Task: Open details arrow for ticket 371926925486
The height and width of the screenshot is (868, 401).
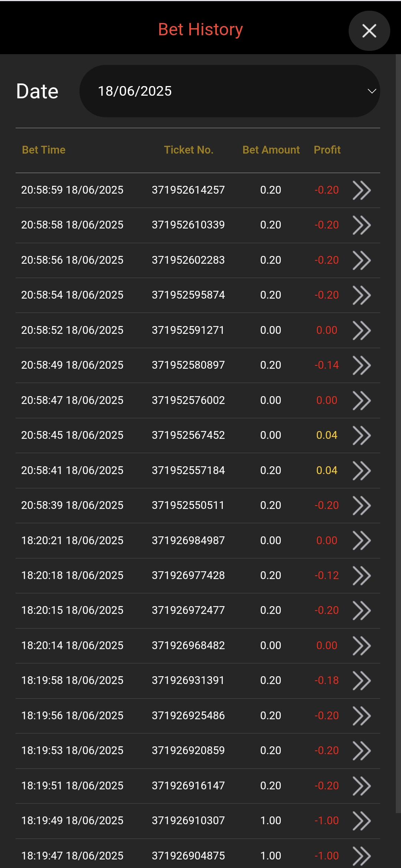Action: [x=362, y=716]
